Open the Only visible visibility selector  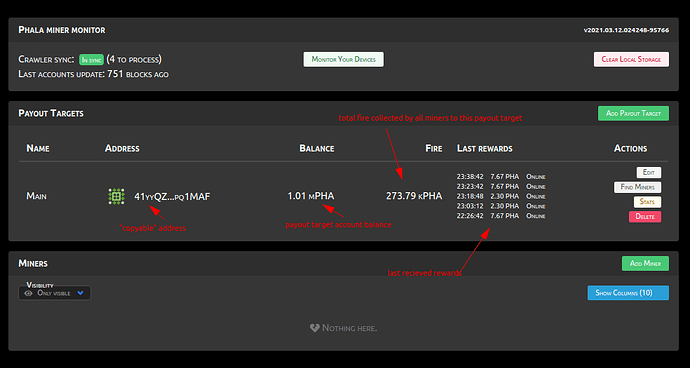coord(55,293)
